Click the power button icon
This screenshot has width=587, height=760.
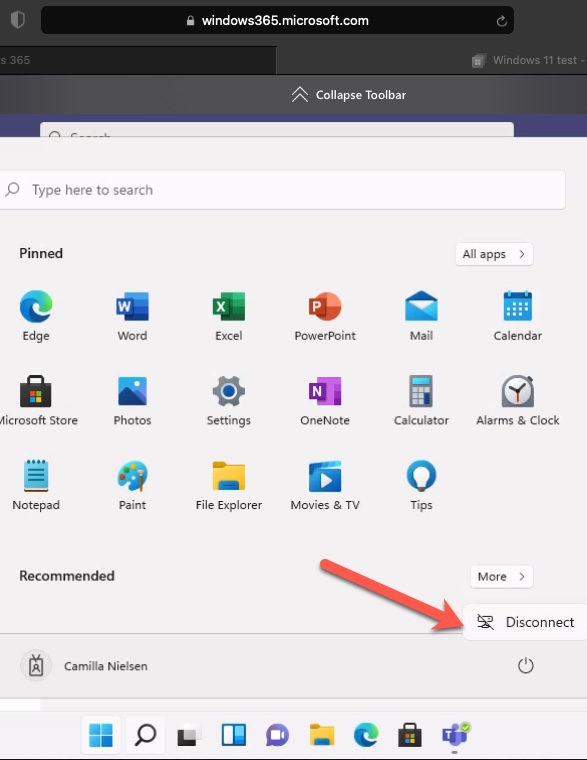point(525,666)
